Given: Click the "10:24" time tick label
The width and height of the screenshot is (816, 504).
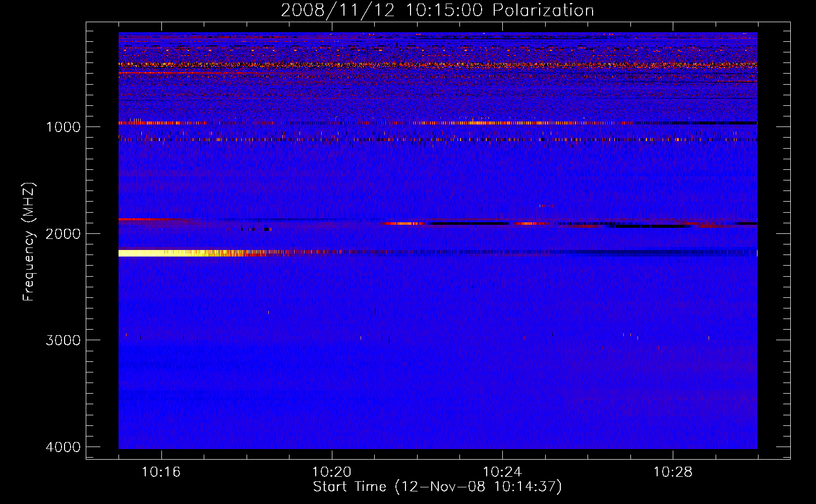Looking at the screenshot, I should click(502, 472).
